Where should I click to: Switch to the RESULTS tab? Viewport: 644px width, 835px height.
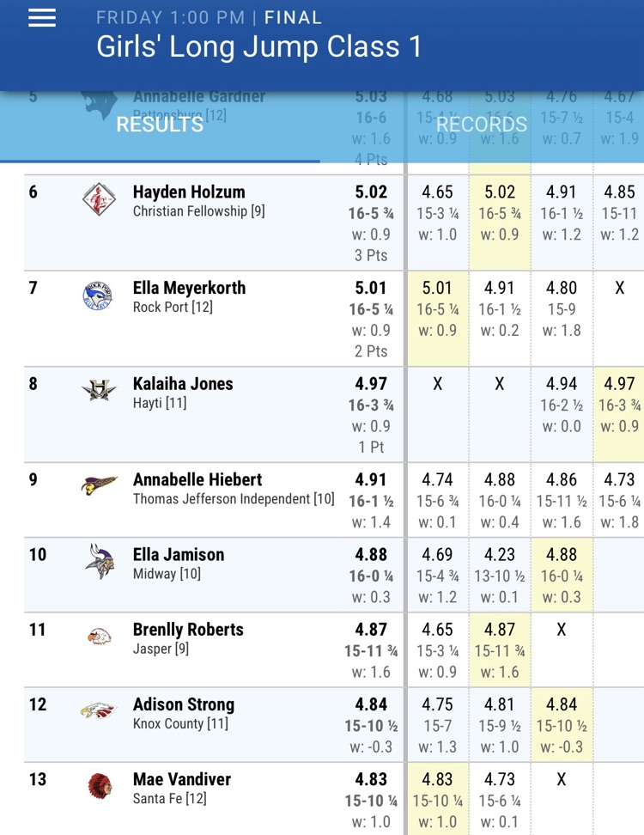point(160,125)
